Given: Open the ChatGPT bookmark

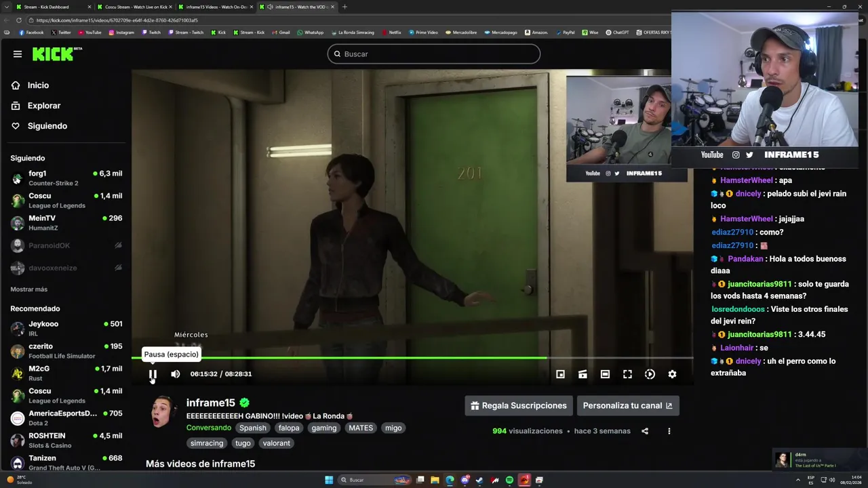Looking at the screenshot, I should tap(617, 33).
